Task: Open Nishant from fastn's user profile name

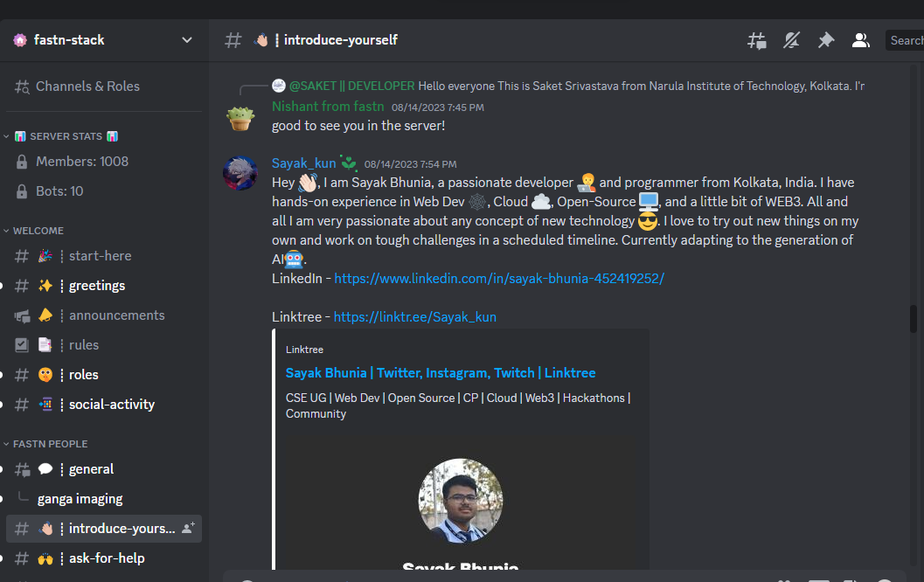Action: [328, 107]
